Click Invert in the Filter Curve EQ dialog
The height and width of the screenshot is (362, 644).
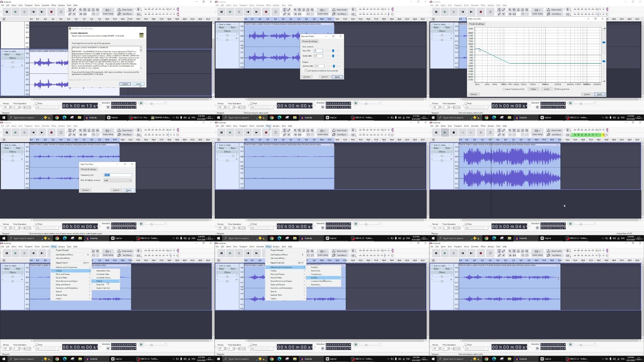pos(547,89)
